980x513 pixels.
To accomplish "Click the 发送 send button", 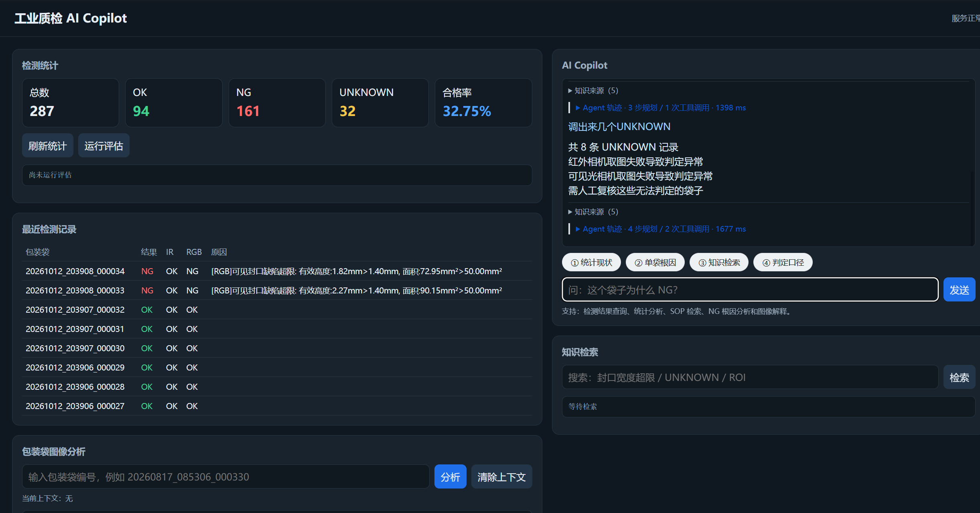I will (x=959, y=289).
